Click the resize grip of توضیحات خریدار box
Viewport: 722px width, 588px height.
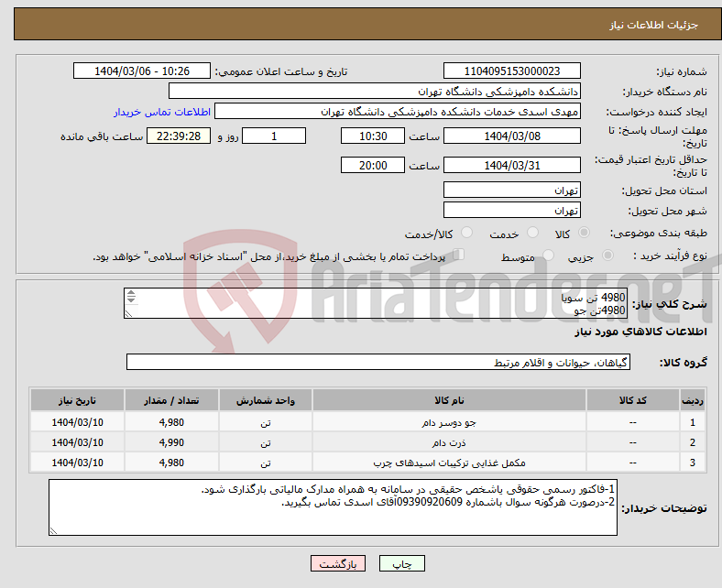pyautogui.click(x=53, y=530)
